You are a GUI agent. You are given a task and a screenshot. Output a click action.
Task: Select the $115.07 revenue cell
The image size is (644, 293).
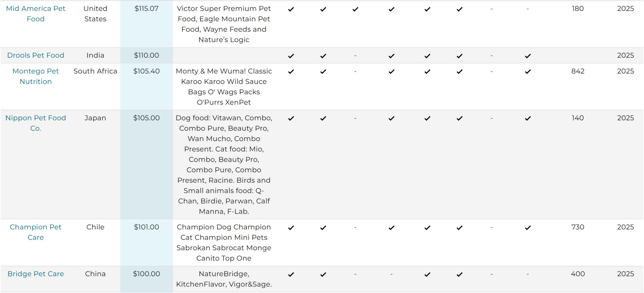pos(147,9)
